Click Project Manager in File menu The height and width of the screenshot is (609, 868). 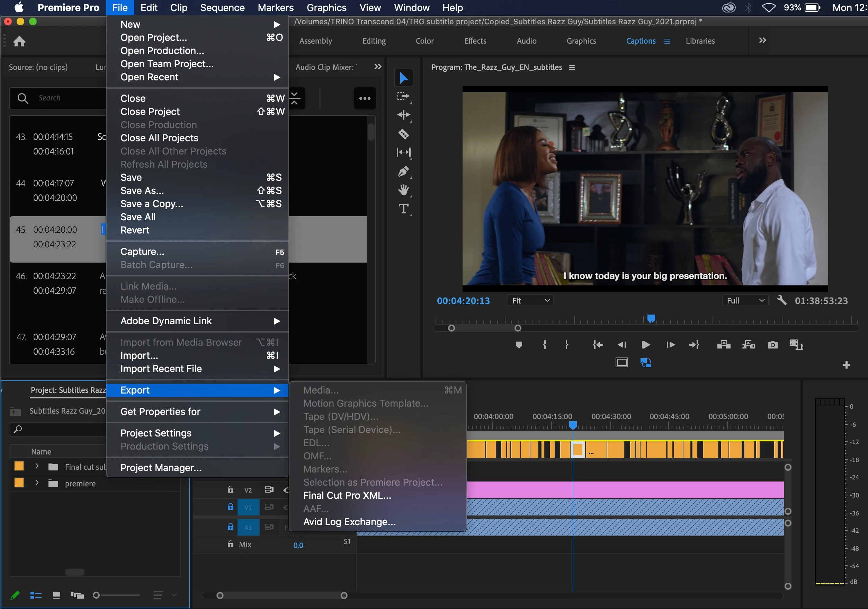pyautogui.click(x=161, y=468)
